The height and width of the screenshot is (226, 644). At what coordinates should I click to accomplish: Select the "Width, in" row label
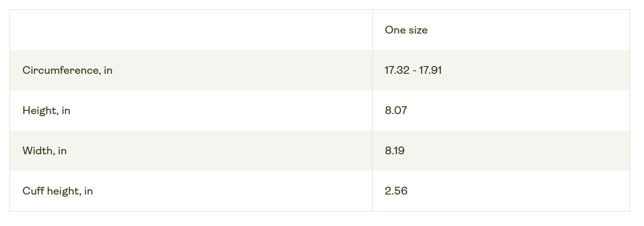[x=44, y=151]
